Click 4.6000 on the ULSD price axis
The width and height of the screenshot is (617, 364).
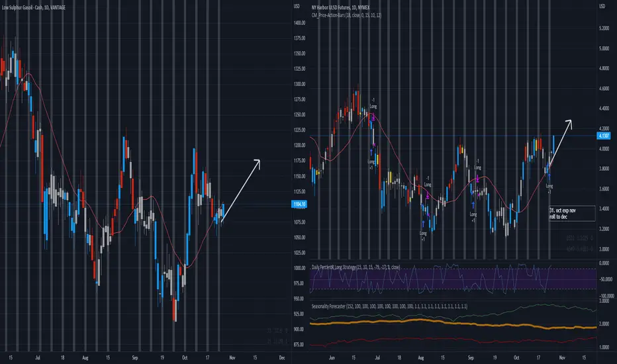[604, 89]
